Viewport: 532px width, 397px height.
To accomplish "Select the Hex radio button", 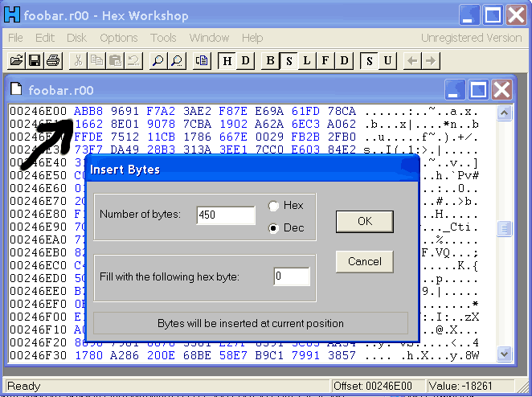I will tap(273, 206).
